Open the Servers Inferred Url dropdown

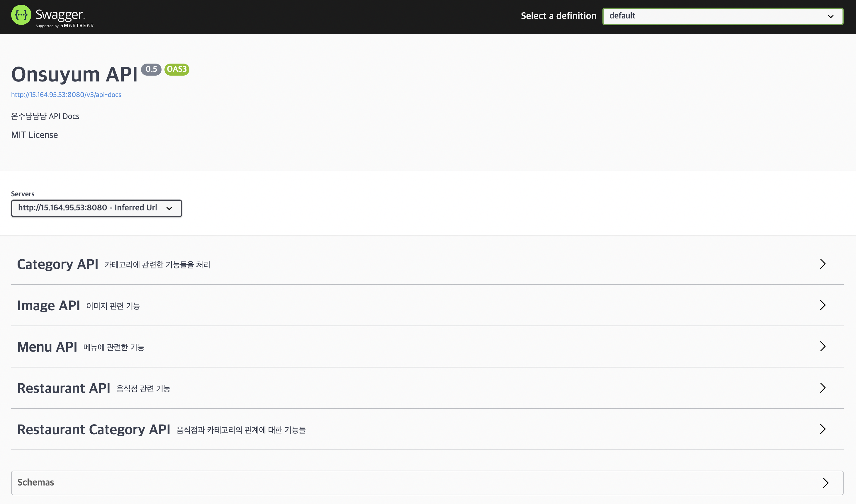96,208
